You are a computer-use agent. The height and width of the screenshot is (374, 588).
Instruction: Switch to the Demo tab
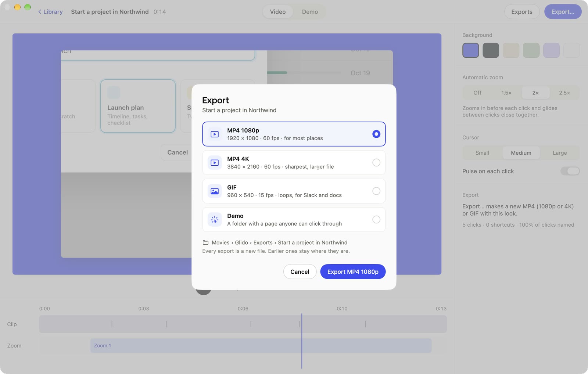point(310,12)
